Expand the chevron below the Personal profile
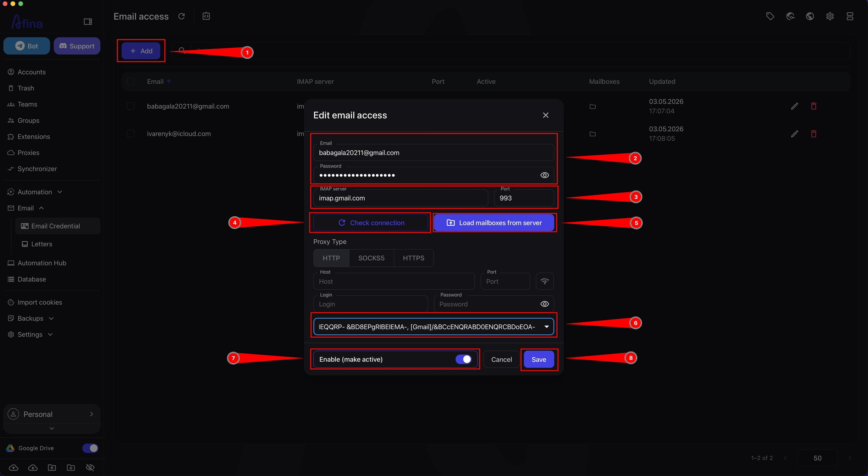Image resolution: width=868 pixels, height=476 pixels. point(52,428)
